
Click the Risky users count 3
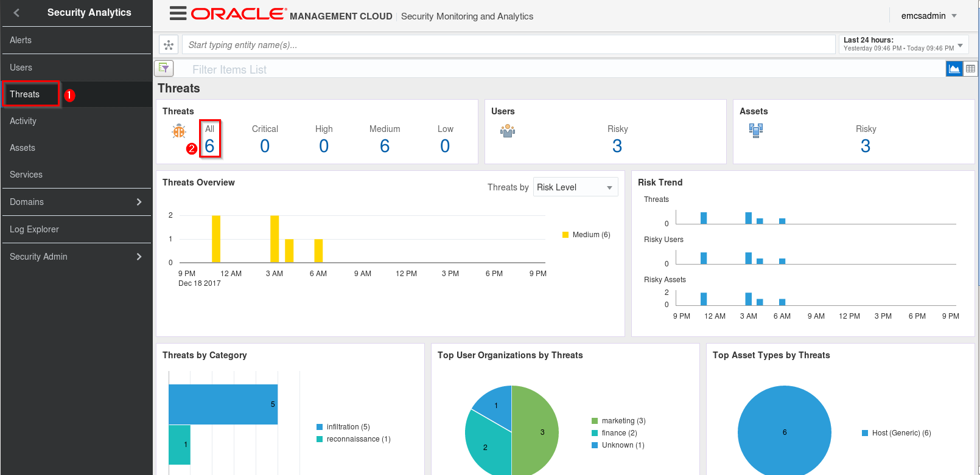click(x=617, y=146)
